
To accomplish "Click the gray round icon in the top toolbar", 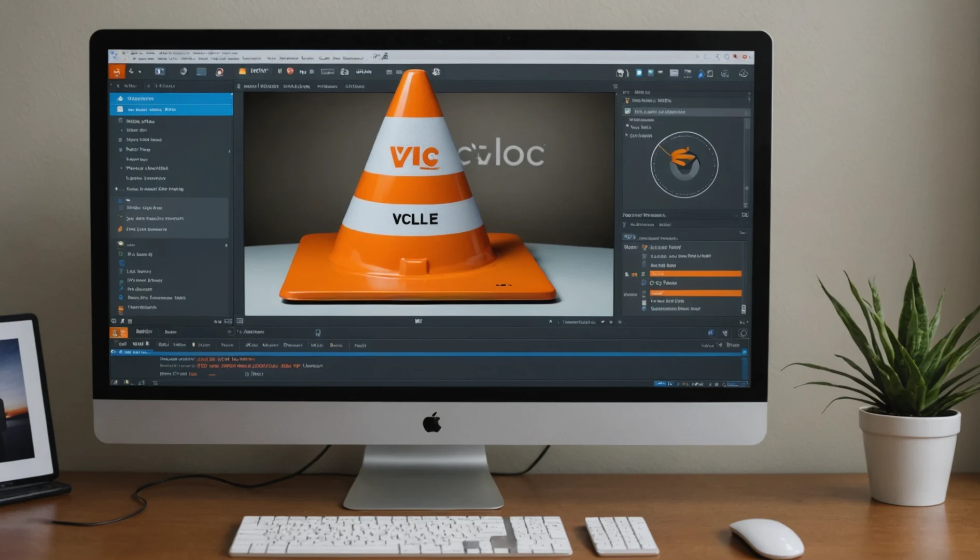I will click(x=184, y=72).
